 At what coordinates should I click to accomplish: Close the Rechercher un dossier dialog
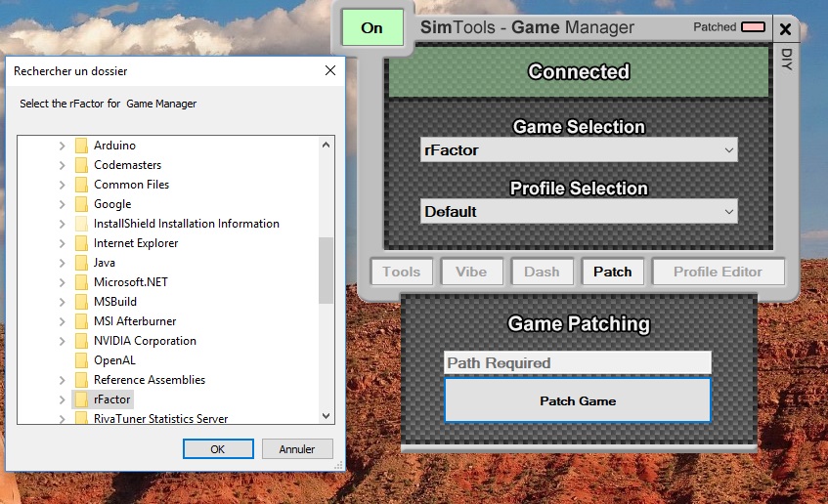(330, 70)
